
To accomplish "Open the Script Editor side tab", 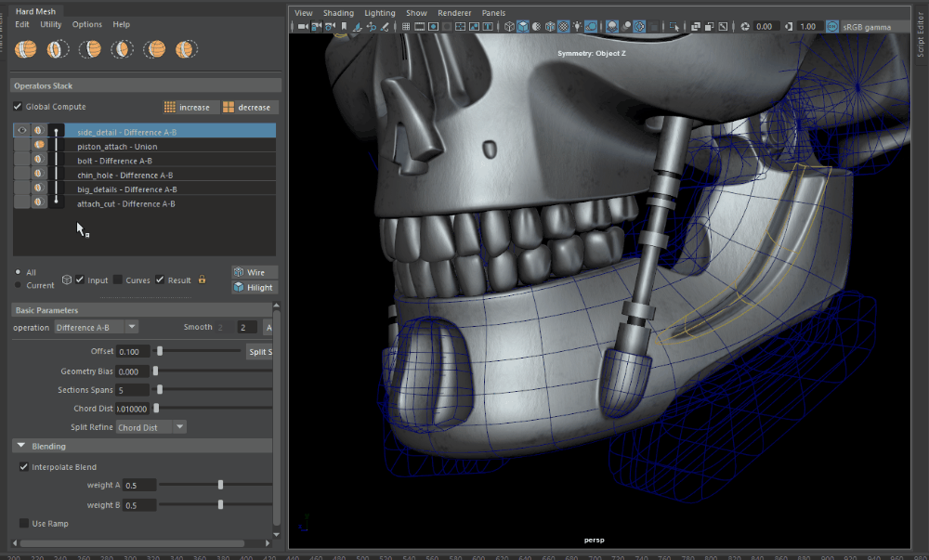I will (920, 34).
